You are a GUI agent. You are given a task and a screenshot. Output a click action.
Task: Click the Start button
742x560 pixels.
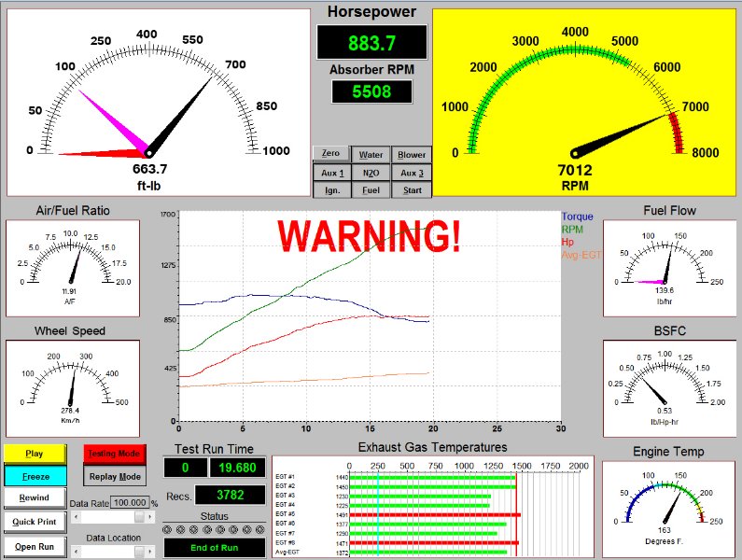[412, 190]
